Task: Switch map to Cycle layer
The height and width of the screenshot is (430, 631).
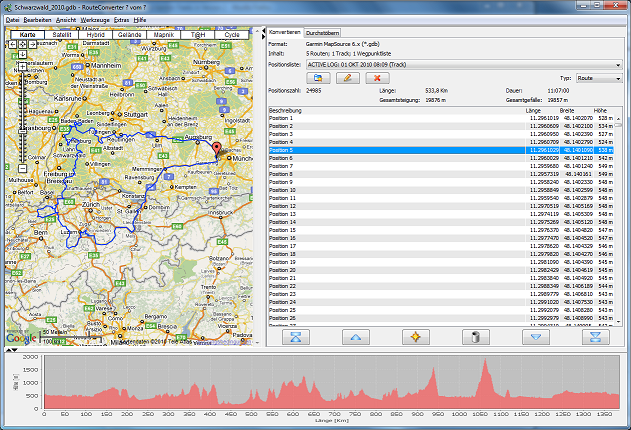Action: tap(232, 35)
